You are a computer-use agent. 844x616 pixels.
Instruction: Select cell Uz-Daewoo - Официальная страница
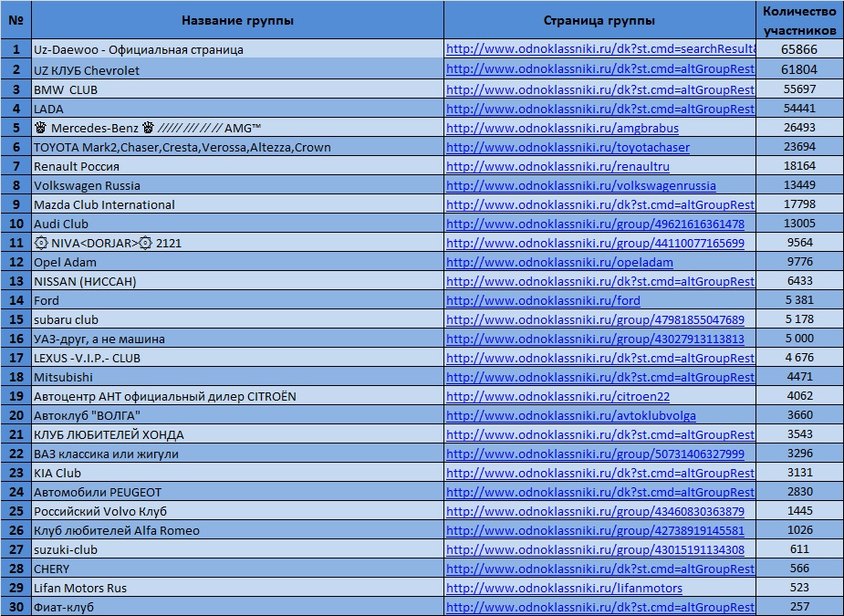coord(237,49)
